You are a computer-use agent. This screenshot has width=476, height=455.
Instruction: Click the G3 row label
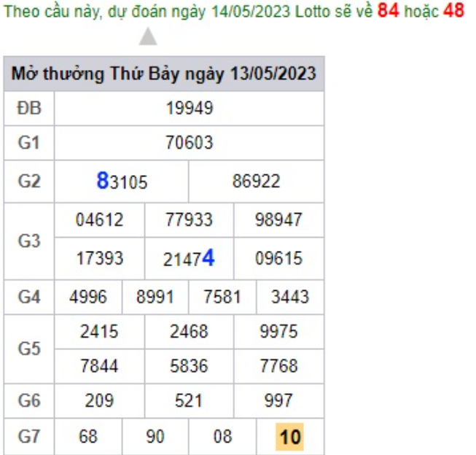pos(29,241)
